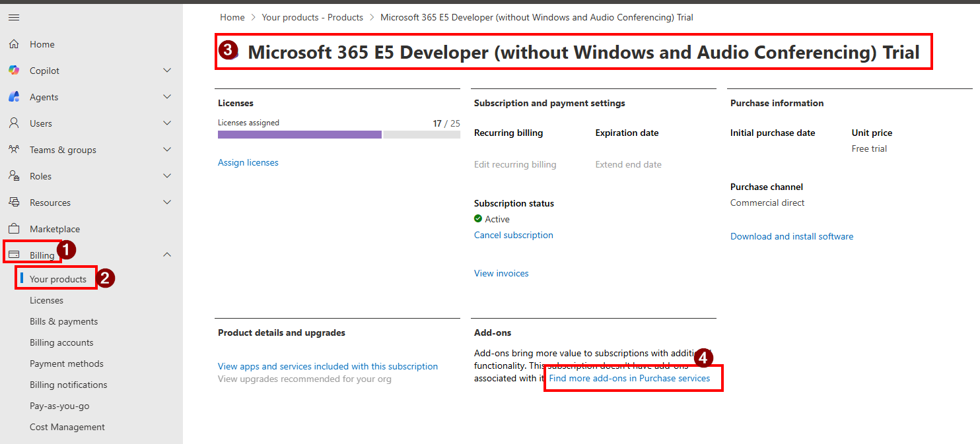980x444 pixels.
Task: Click the hamburger navigation menu icon
Action: [x=14, y=18]
